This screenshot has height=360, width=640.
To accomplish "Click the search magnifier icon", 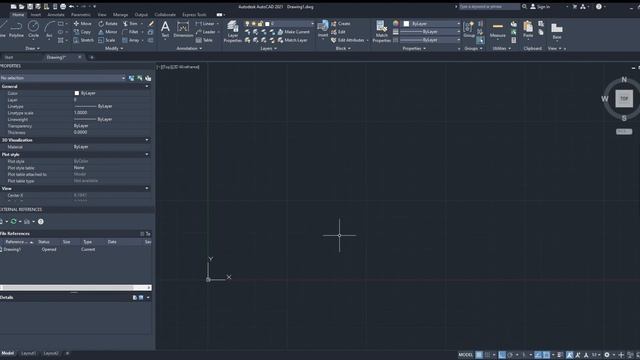I will [524, 7].
